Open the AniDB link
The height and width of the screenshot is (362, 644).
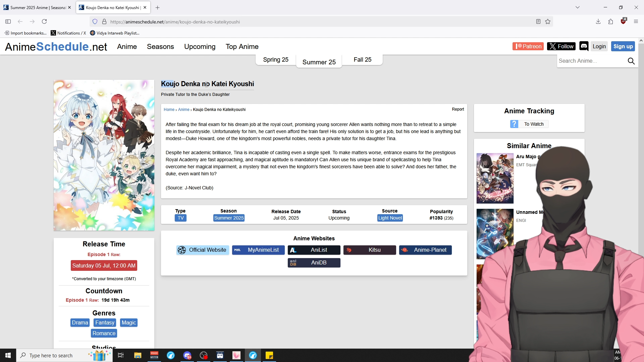(x=314, y=263)
